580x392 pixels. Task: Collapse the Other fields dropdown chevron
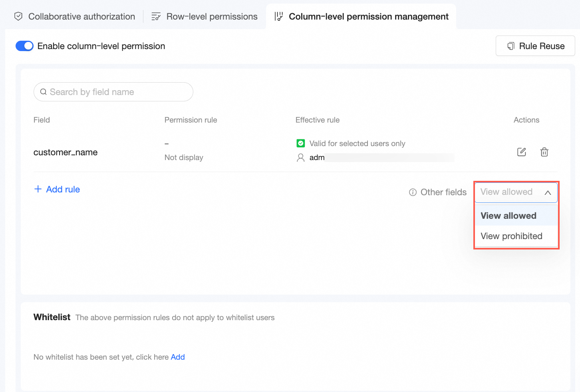pyautogui.click(x=548, y=192)
